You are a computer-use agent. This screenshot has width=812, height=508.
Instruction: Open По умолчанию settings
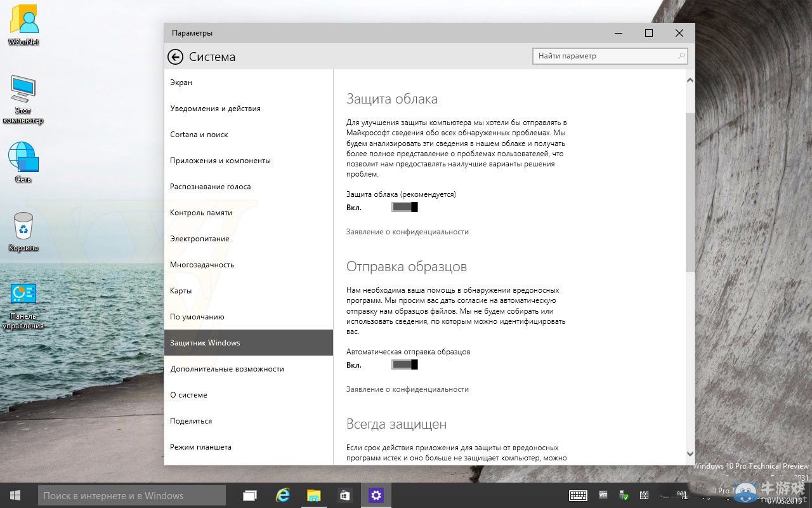pyautogui.click(x=249, y=317)
